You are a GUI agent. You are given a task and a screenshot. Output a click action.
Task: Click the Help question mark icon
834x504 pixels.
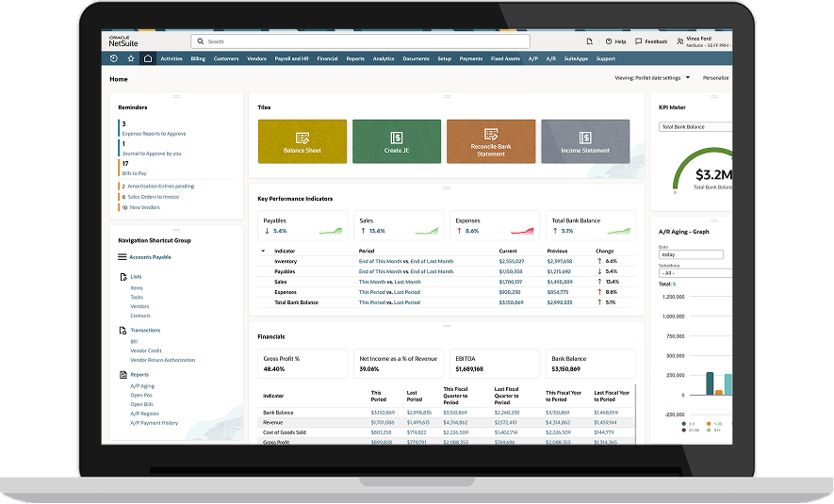610,41
